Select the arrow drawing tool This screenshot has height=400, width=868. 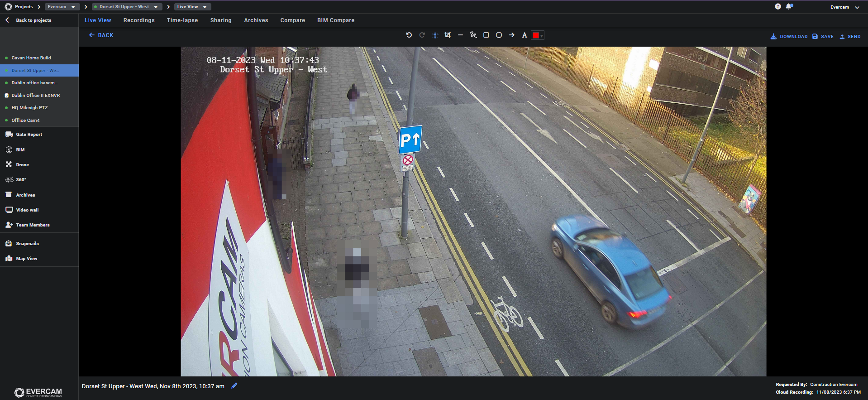tap(511, 35)
